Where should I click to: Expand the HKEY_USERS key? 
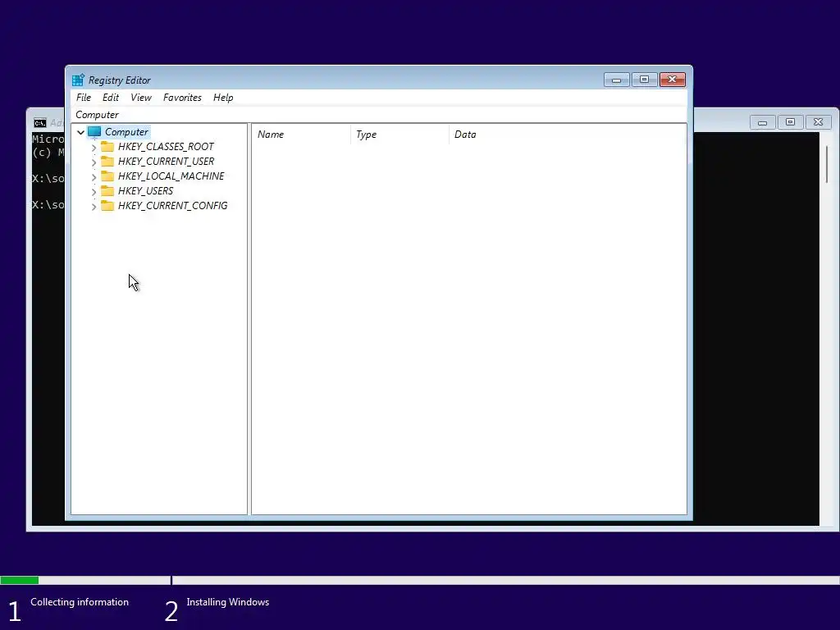[94, 191]
